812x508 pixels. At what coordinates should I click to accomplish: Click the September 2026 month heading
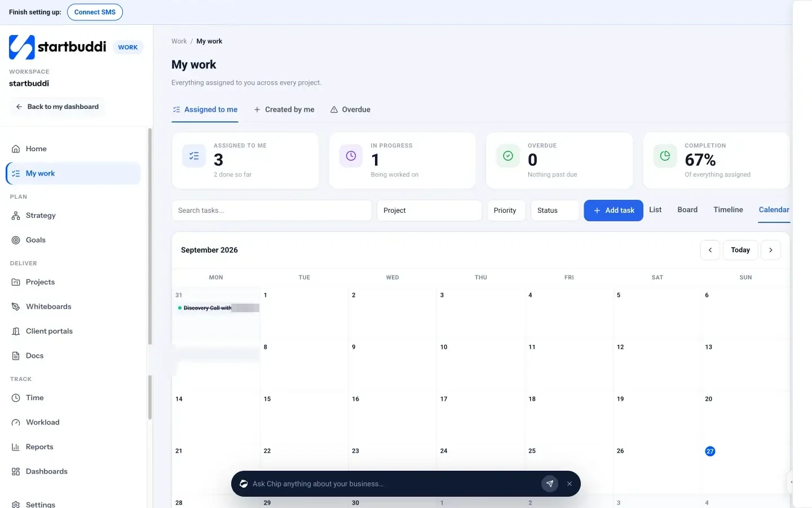point(209,250)
